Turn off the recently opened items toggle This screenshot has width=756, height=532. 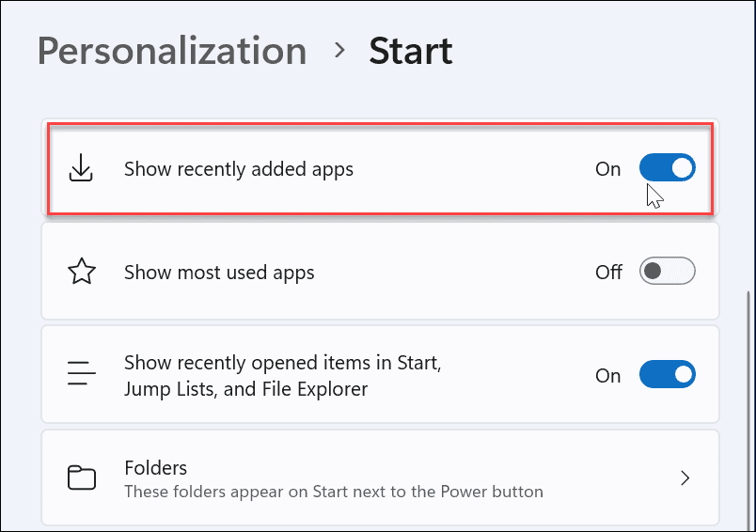pyautogui.click(x=667, y=375)
